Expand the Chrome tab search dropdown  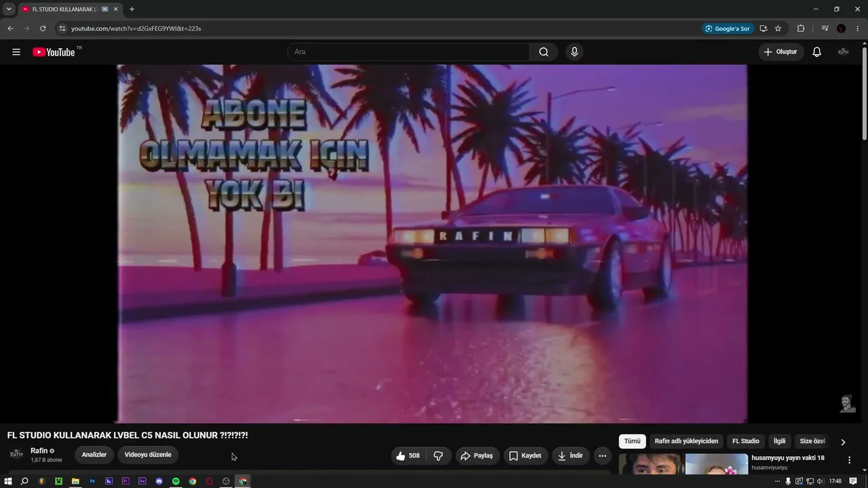click(x=9, y=9)
